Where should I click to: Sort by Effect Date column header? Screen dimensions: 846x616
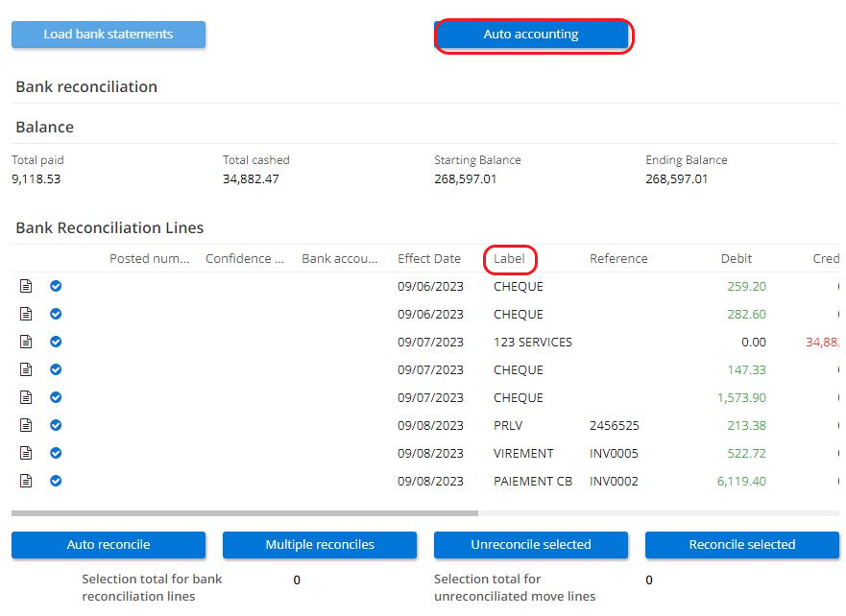point(429,258)
